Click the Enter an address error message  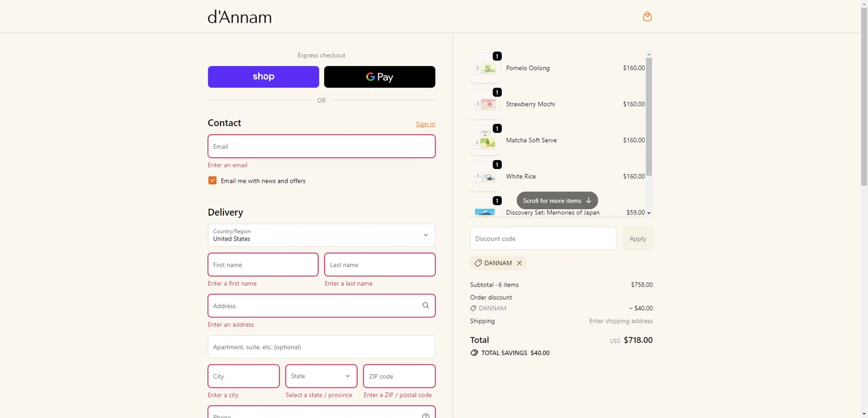231,324
